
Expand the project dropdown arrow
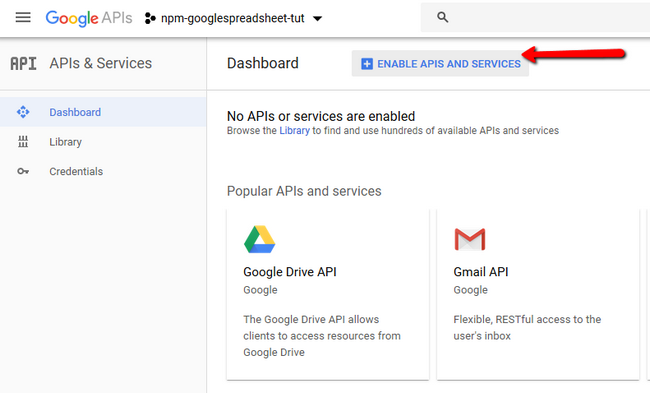[x=318, y=19]
